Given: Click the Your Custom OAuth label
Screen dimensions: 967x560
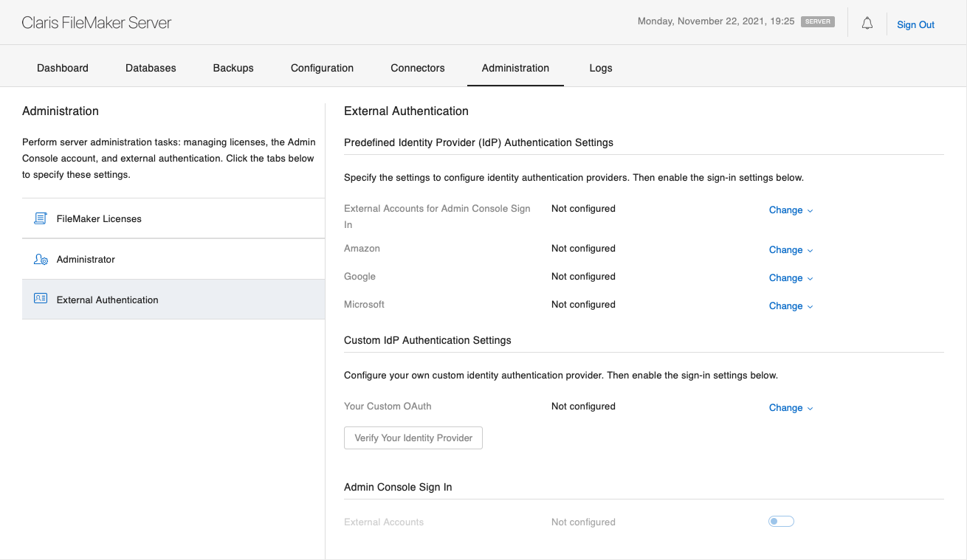Looking at the screenshot, I should (388, 407).
